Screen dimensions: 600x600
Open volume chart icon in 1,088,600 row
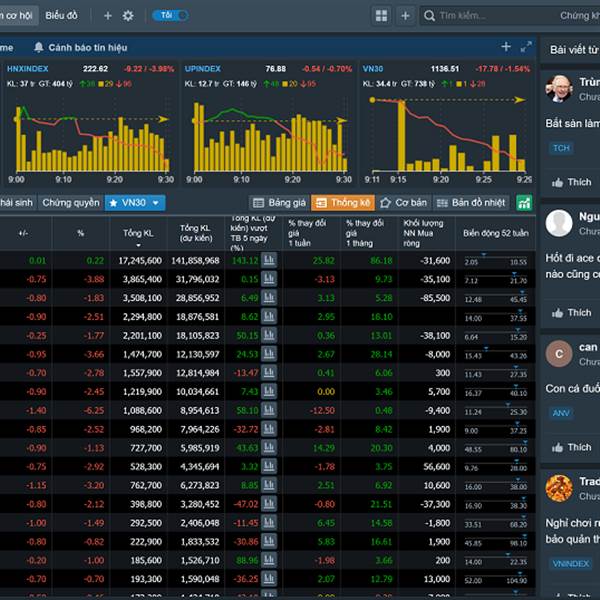(x=269, y=410)
